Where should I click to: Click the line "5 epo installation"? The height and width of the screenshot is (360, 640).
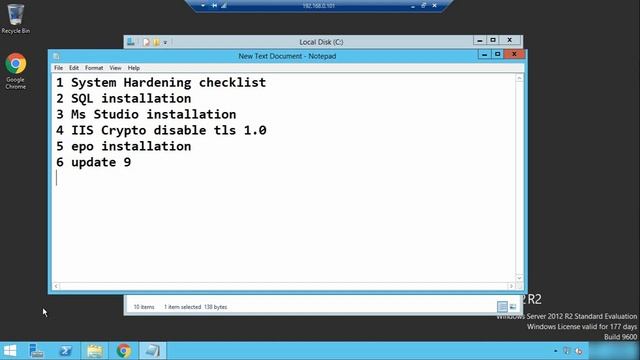(123, 146)
